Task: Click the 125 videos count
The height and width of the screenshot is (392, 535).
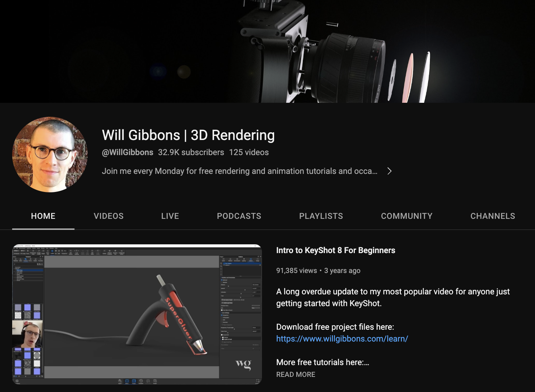Action: point(249,153)
